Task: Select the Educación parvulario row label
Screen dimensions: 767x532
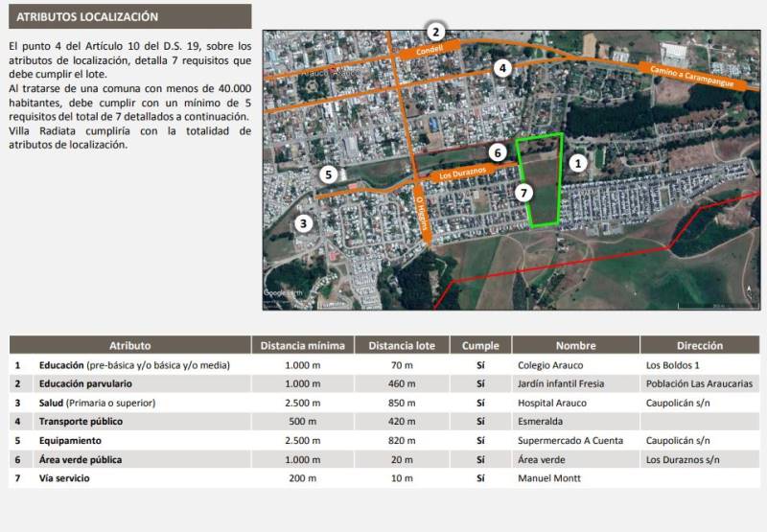Action: (85, 383)
